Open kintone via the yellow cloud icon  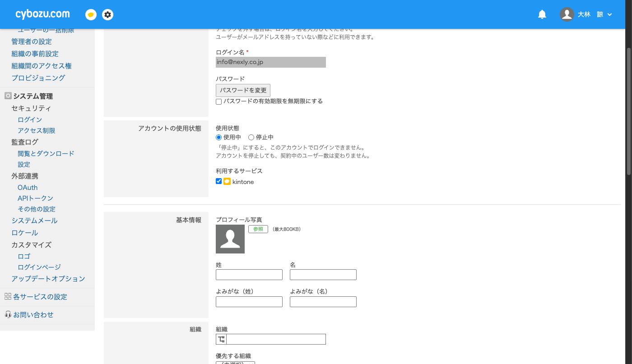tap(91, 14)
